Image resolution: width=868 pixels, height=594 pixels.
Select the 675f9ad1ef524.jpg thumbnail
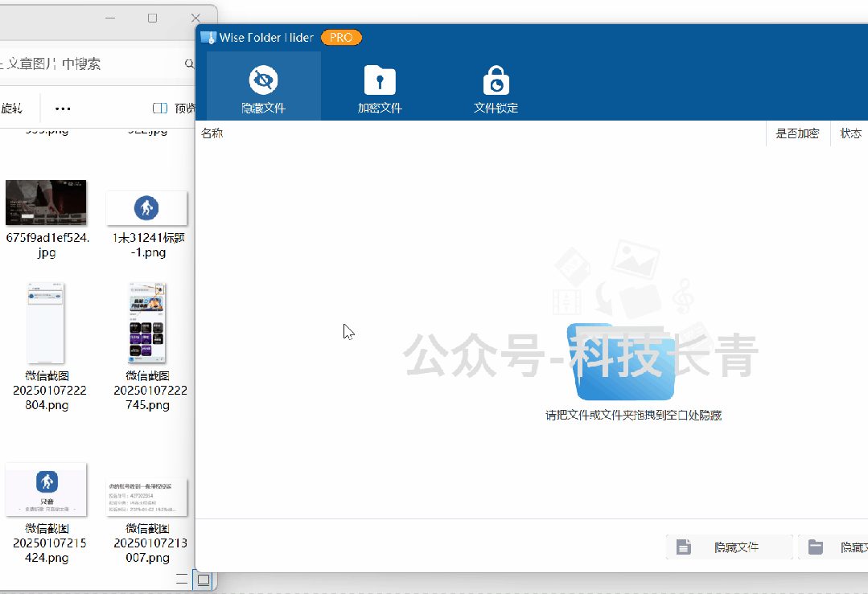pyautogui.click(x=46, y=203)
